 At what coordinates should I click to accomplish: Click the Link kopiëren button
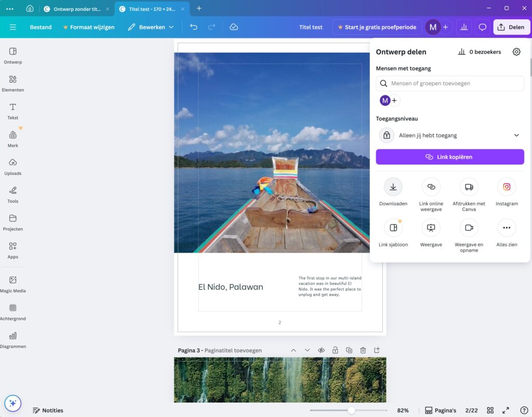coord(449,157)
